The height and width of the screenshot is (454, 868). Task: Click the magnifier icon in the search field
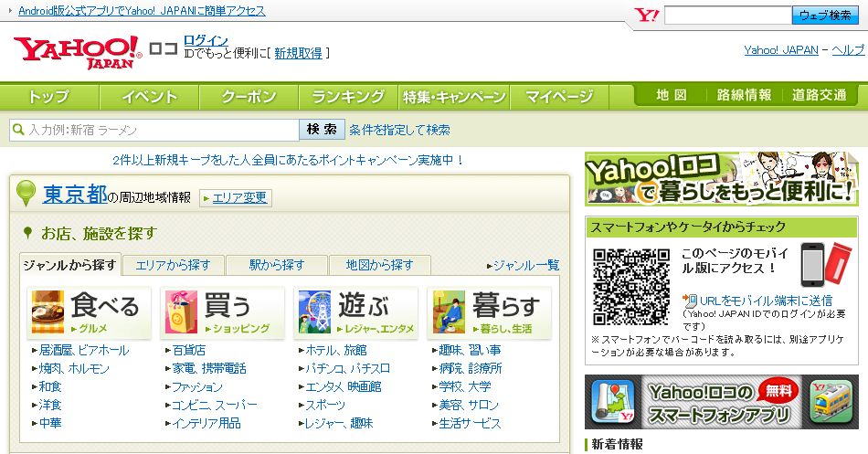click(18, 130)
